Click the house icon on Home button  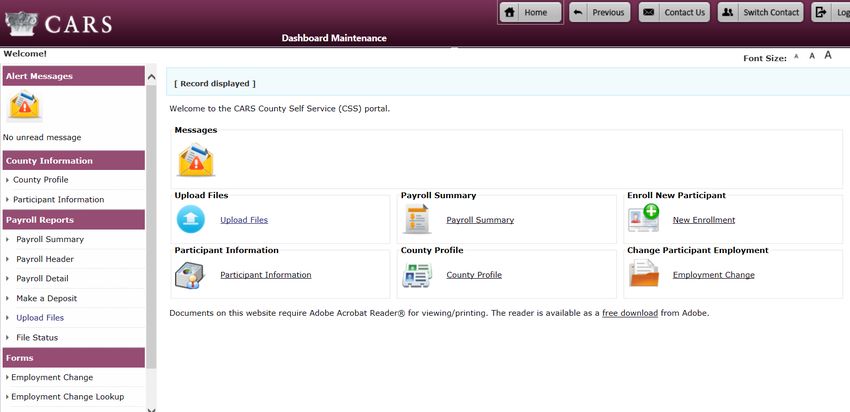click(510, 12)
